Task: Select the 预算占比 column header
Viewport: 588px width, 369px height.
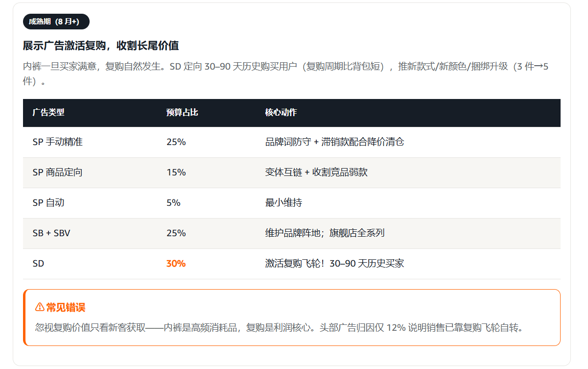Action: (x=182, y=112)
